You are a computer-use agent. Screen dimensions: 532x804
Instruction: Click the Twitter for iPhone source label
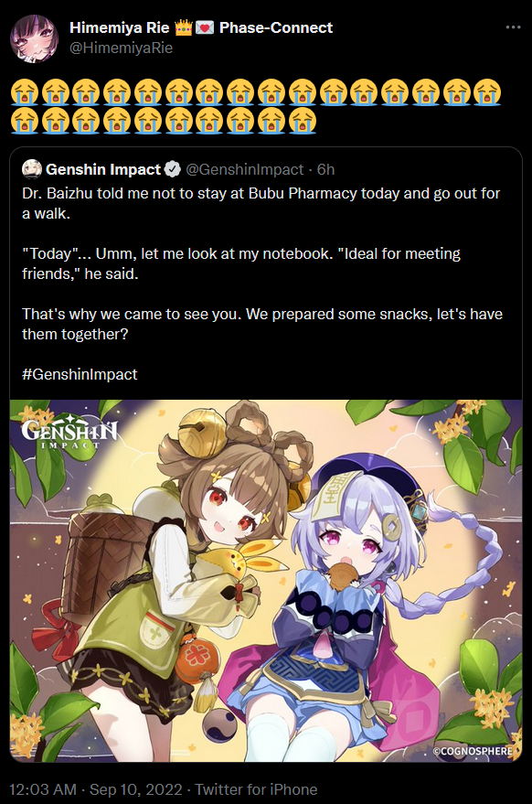(x=256, y=789)
